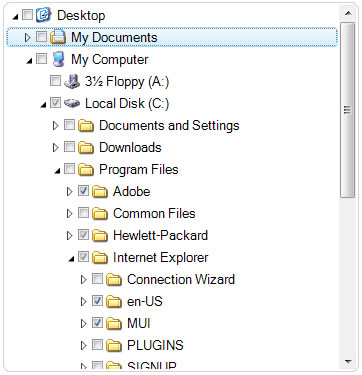This screenshot has height=375, width=362.
Task: Expand the MUI node
Action: [83, 324]
